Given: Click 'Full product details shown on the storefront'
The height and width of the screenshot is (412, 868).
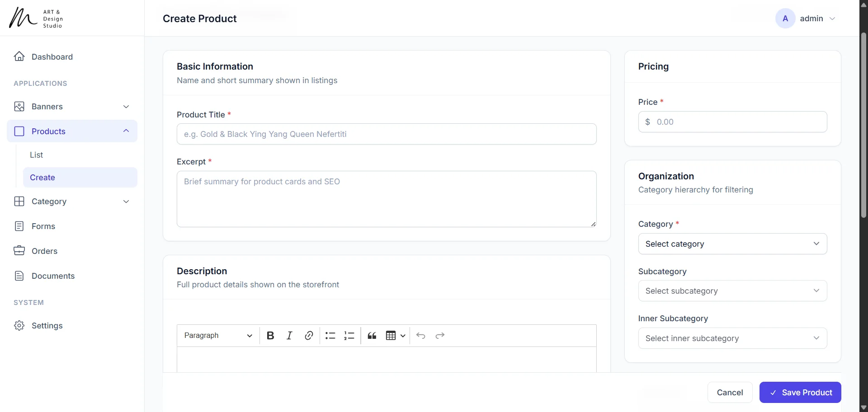Looking at the screenshot, I should tap(258, 285).
